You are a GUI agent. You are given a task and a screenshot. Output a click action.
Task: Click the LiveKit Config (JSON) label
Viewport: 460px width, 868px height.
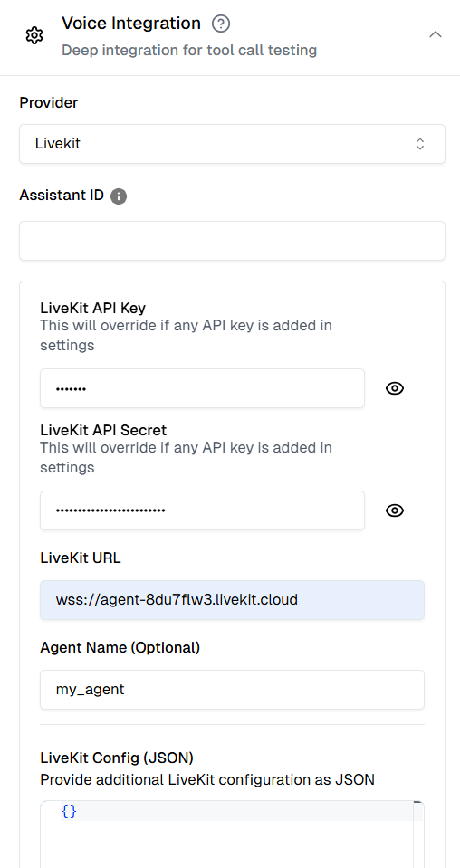(x=117, y=758)
